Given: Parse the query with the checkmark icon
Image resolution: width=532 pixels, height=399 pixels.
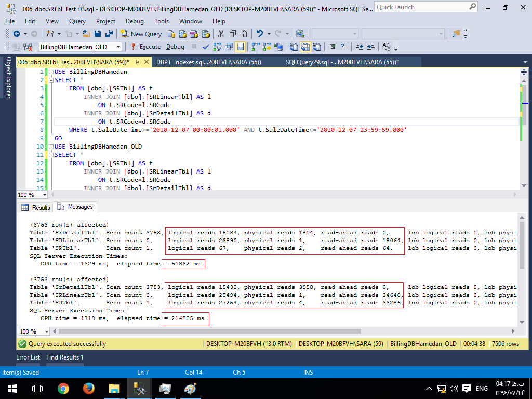Looking at the screenshot, I should point(206,47).
